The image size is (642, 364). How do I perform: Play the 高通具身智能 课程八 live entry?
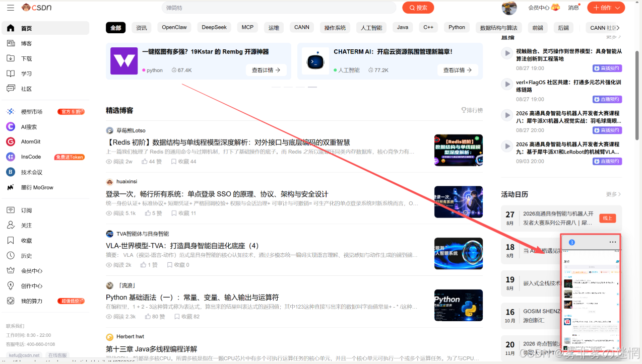pyautogui.click(x=507, y=115)
